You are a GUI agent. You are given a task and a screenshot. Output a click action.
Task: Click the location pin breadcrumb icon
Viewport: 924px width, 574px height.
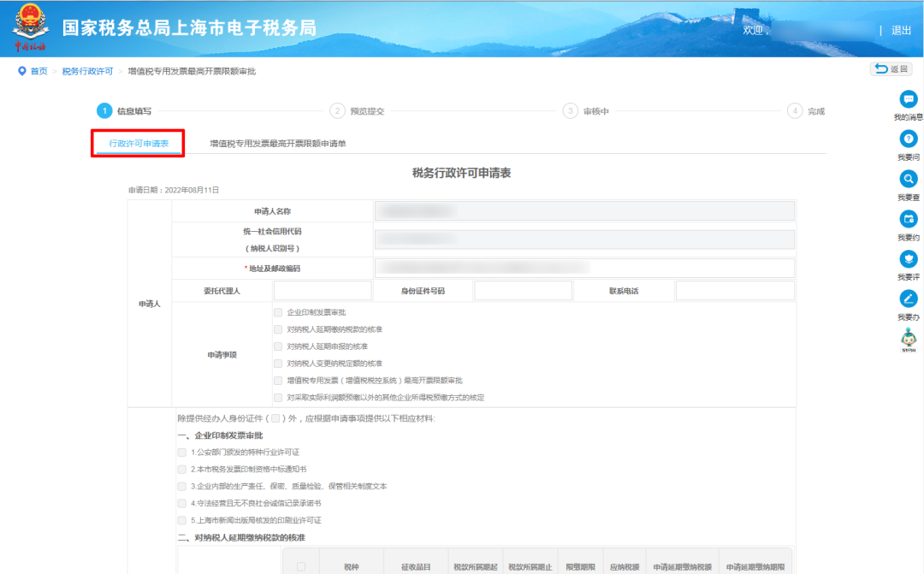pyautogui.click(x=21, y=71)
